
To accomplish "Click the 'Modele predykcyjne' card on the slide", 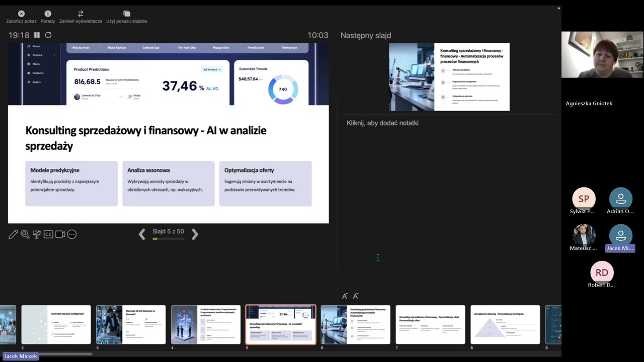I will (71, 184).
